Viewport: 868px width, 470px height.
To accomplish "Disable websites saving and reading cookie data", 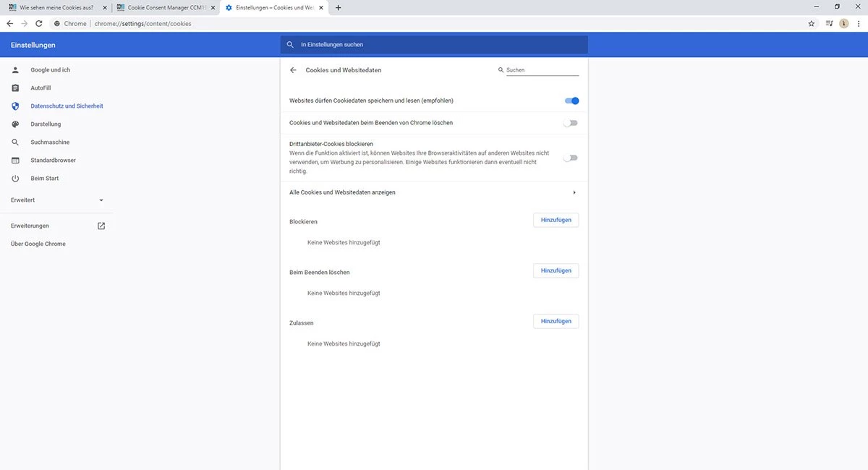I will pyautogui.click(x=571, y=101).
